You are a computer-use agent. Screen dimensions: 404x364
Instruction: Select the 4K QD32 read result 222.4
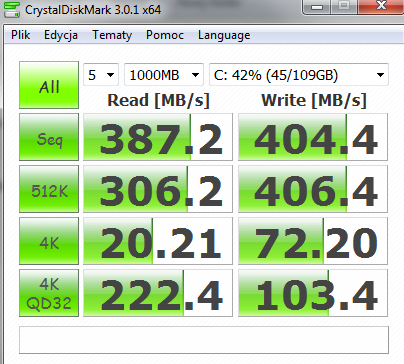158,293
